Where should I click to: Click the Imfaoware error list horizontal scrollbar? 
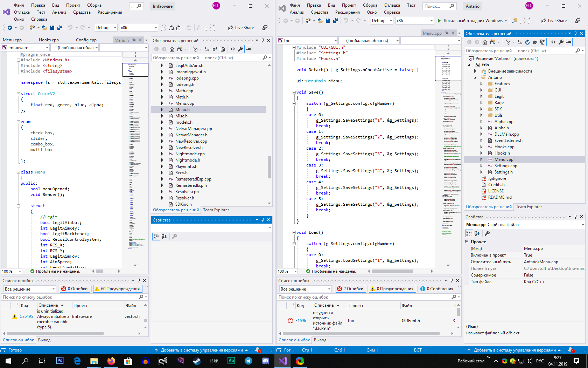pos(55,333)
